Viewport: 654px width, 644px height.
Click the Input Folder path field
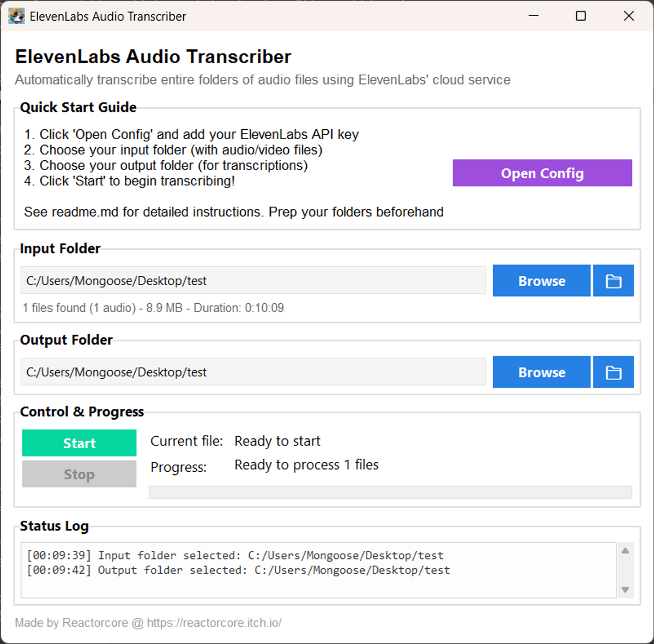(x=253, y=280)
